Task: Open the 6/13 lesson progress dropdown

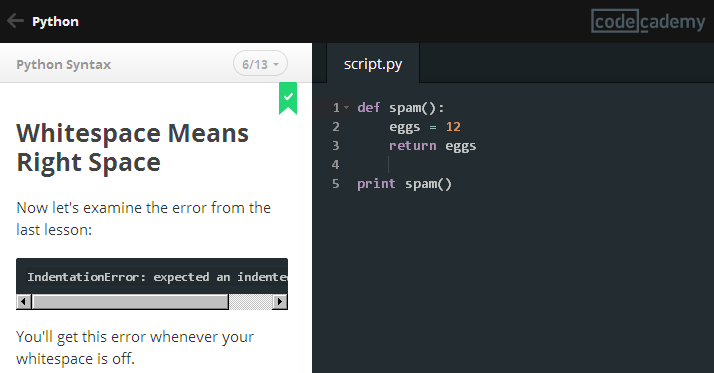Action: tap(260, 64)
